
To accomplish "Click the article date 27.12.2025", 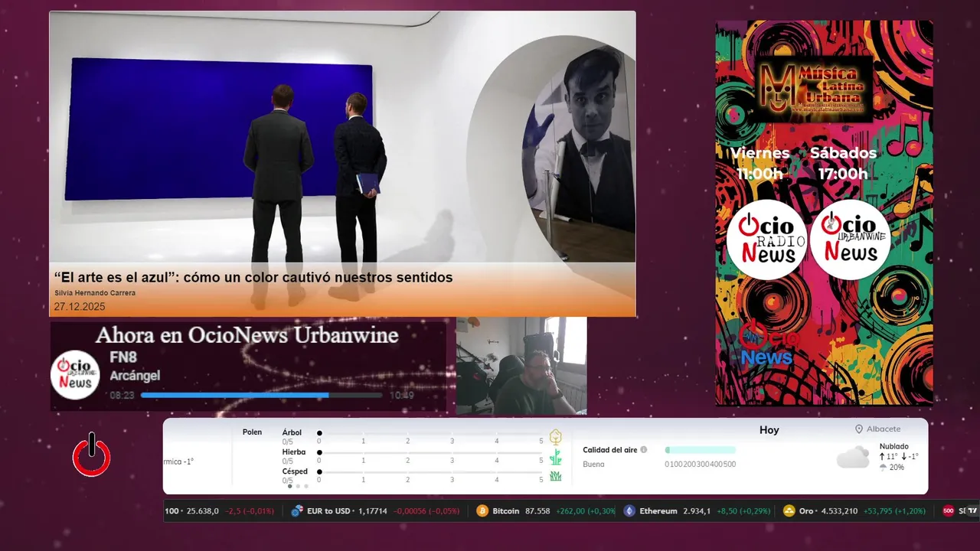I will [x=80, y=307].
